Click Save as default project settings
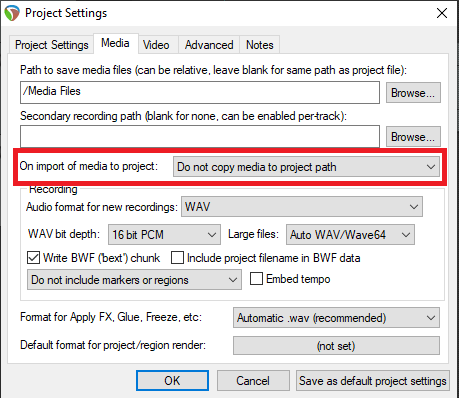 (x=373, y=380)
